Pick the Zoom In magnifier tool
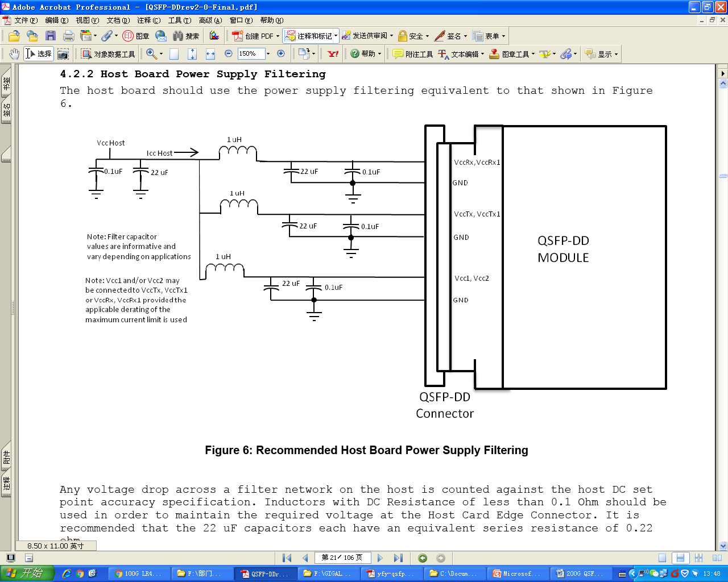Image resolution: width=728 pixels, height=582 pixels. tap(151, 54)
